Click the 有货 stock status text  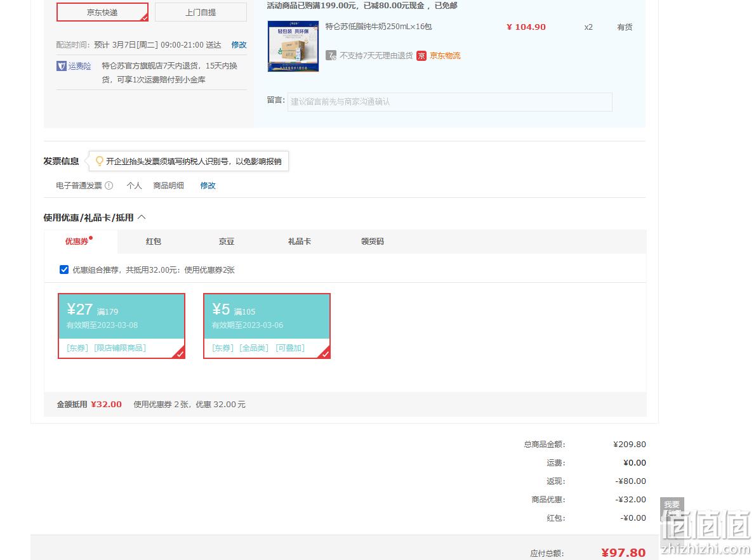click(x=625, y=27)
